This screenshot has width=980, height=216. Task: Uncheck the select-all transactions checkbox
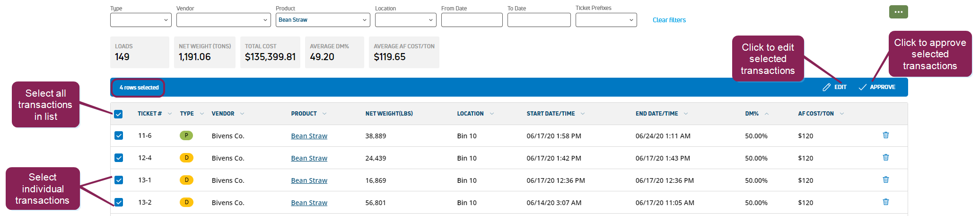click(118, 114)
